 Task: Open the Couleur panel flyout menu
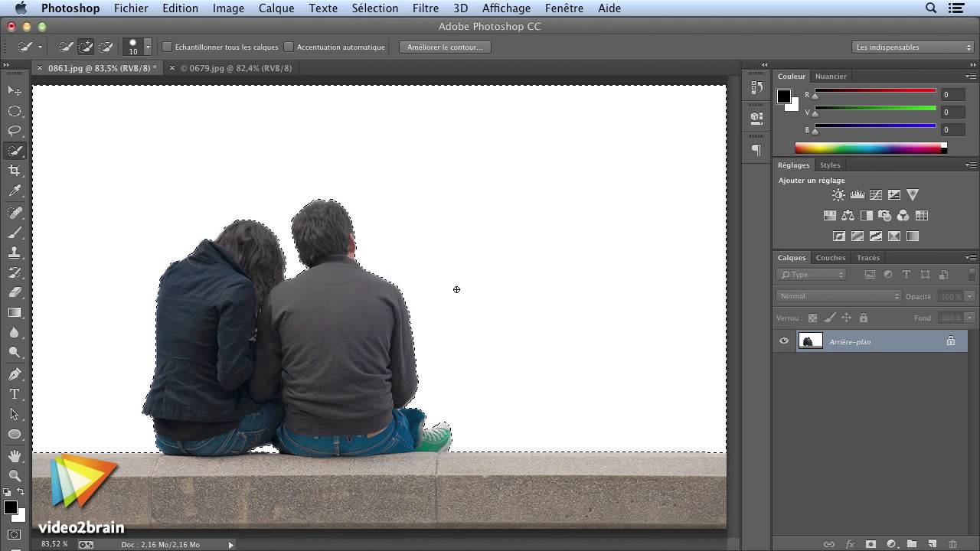coord(970,77)
